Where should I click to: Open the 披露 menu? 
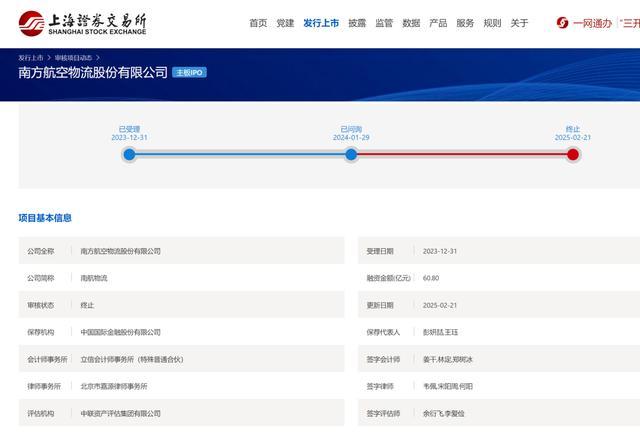click(x=357, y=23)
